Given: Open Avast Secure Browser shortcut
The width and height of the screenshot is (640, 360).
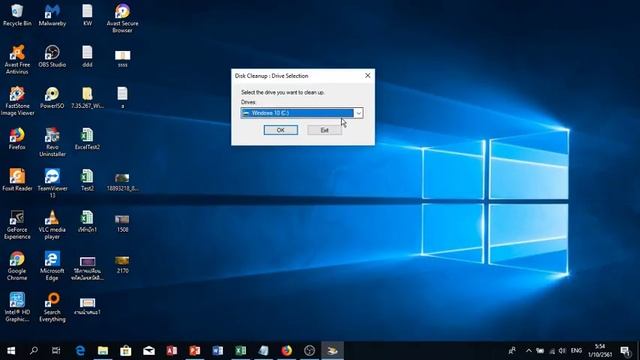Looking at the screenshot, I should pyautogui.click(x=122, y=18).
